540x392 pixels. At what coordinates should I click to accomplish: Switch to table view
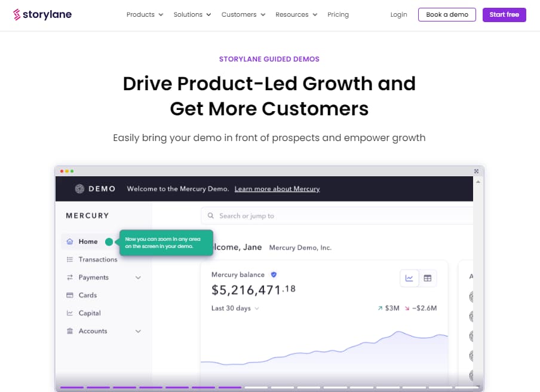pos(427,278)
